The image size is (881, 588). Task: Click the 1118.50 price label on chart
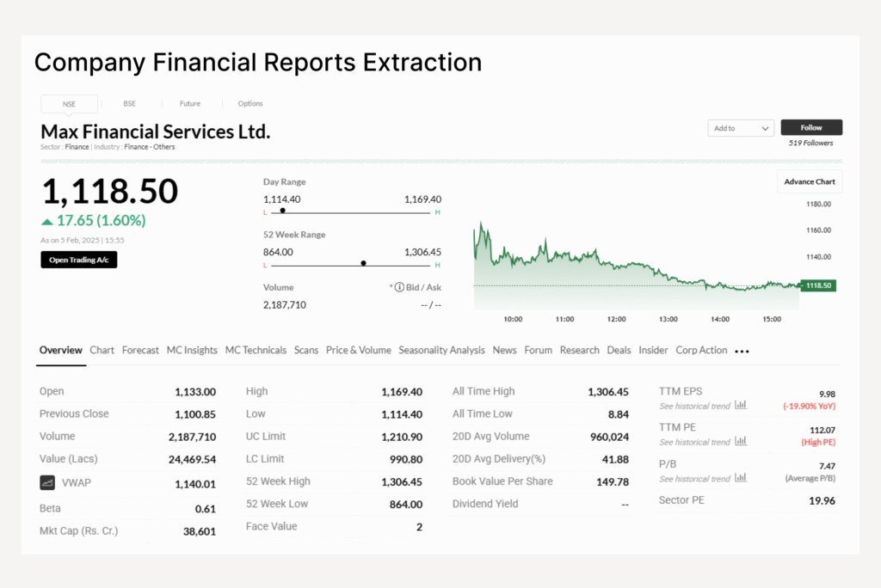(817, 285)
